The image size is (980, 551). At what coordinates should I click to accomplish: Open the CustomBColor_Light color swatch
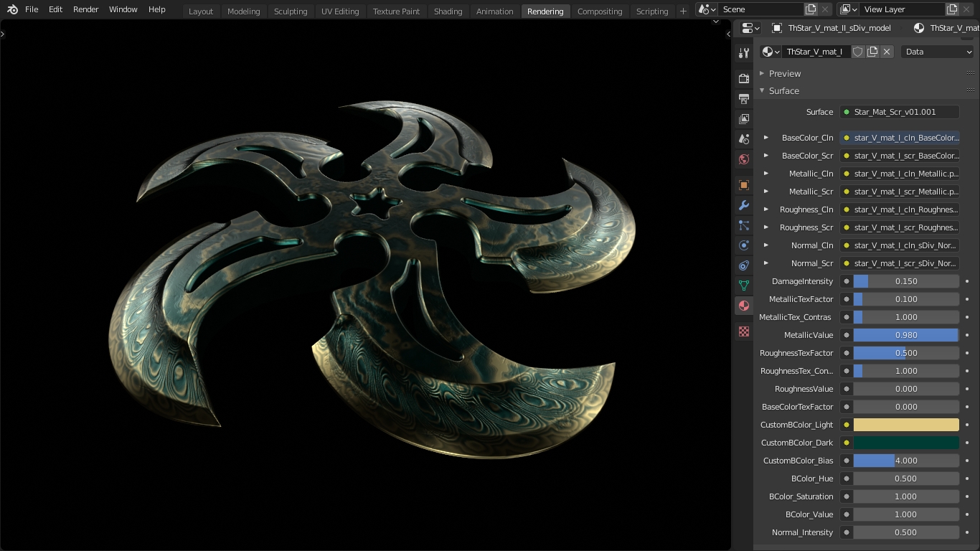[x=905, y=425]
